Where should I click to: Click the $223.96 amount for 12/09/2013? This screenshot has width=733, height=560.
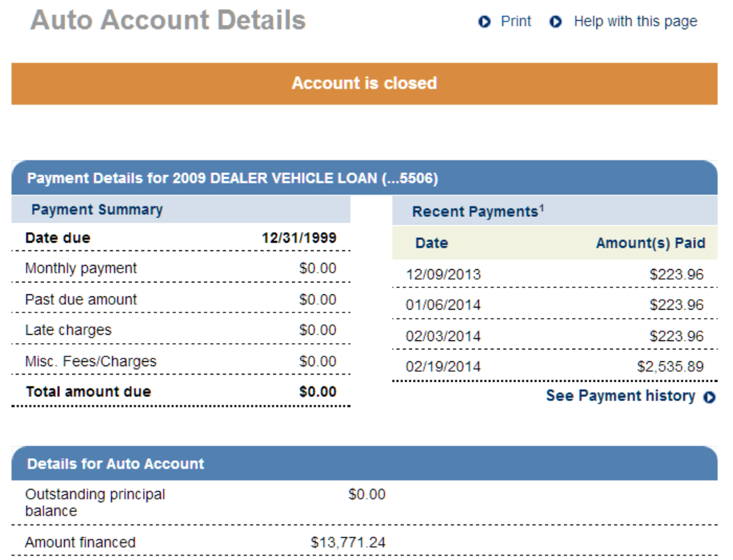pyautogui.click(x=677, y=274)
